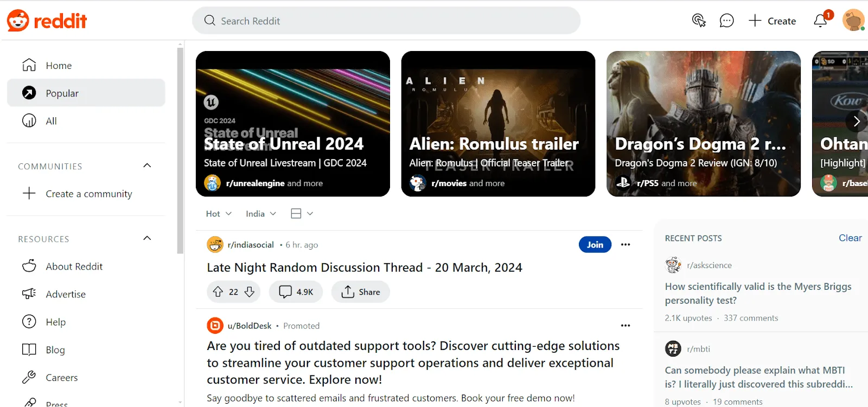
Task: Open r/indiasocial community avatar
Action: 215,245
